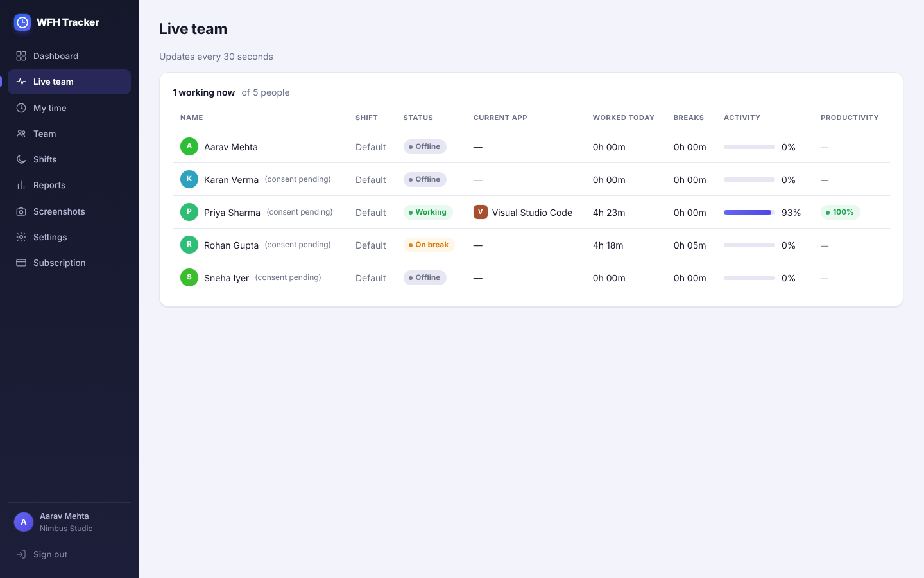Click the Subscription card icon
This screenshot has height=578, width=924.
pyautogui.click(x=21, y=263)
